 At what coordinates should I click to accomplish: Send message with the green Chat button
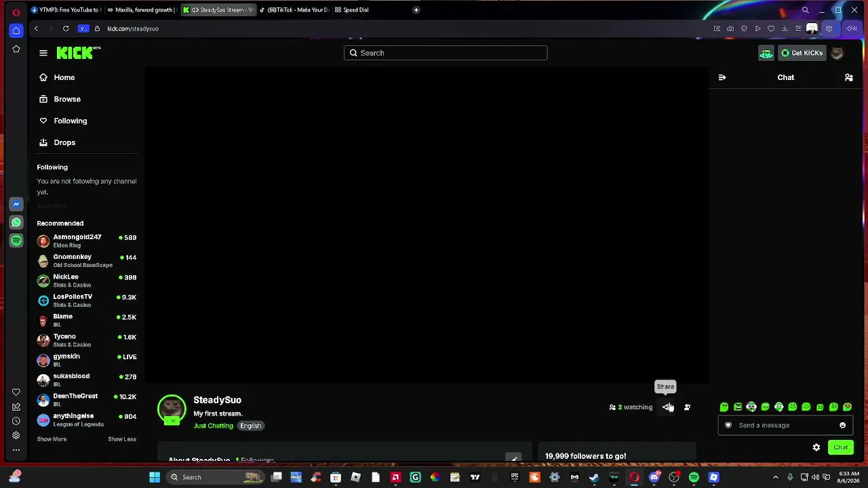coord(841,447)
